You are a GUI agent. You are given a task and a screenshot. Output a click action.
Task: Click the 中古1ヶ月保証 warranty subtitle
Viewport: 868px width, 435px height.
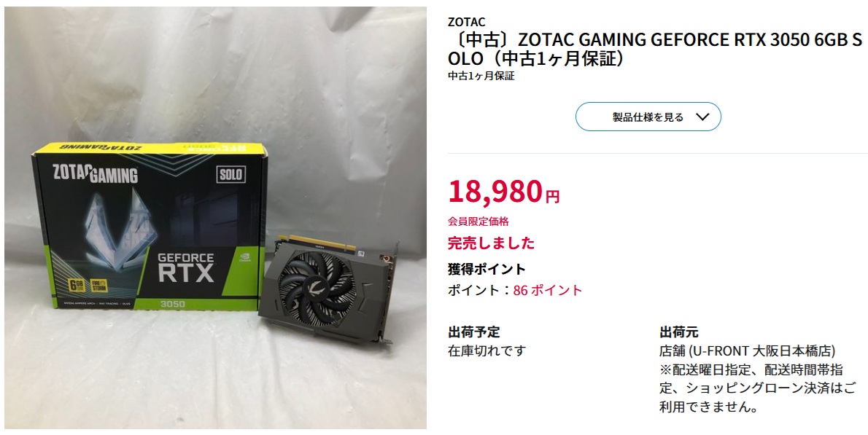click(x=481, y=77)
